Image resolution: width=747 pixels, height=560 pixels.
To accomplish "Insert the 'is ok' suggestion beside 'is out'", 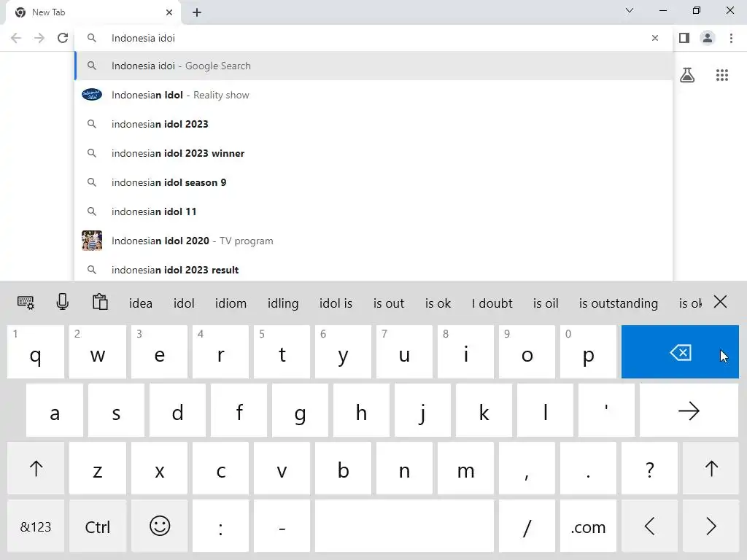I will click(438, 303).
